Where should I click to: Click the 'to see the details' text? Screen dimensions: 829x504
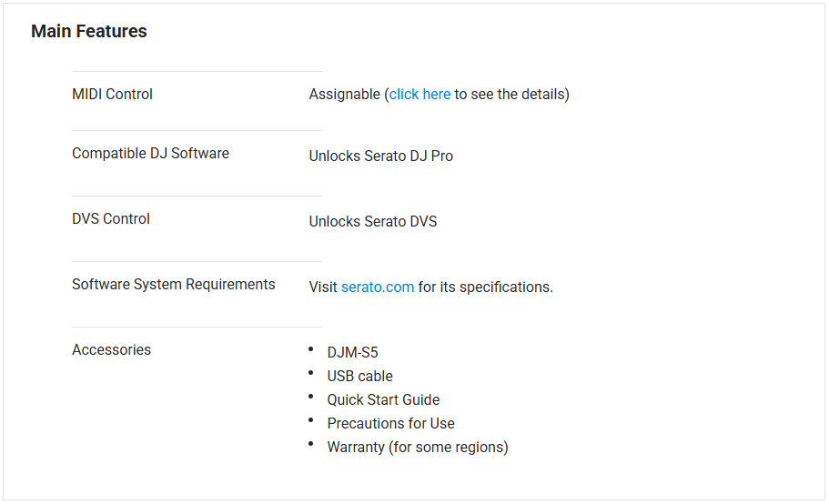pyautogui.click(x=511, y=95)
